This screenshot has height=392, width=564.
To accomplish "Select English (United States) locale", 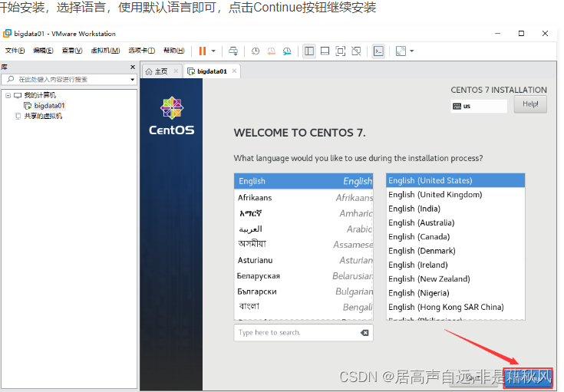I will click(455, 180).
